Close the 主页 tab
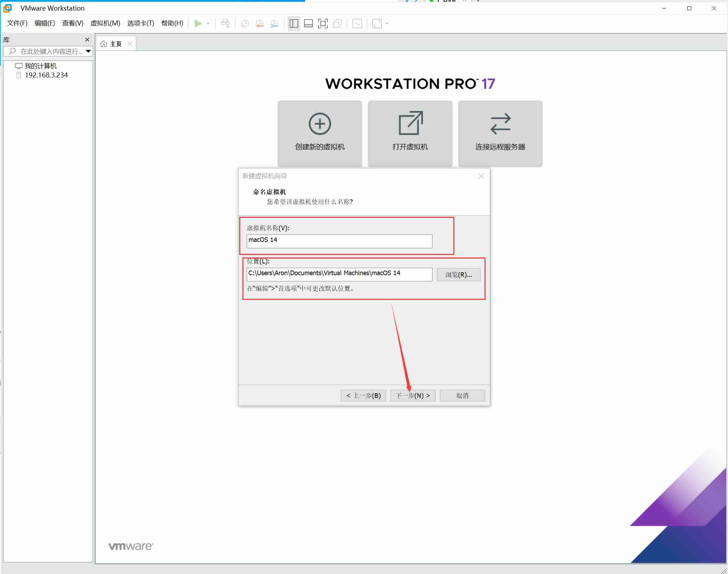 [x=130, y=44]
